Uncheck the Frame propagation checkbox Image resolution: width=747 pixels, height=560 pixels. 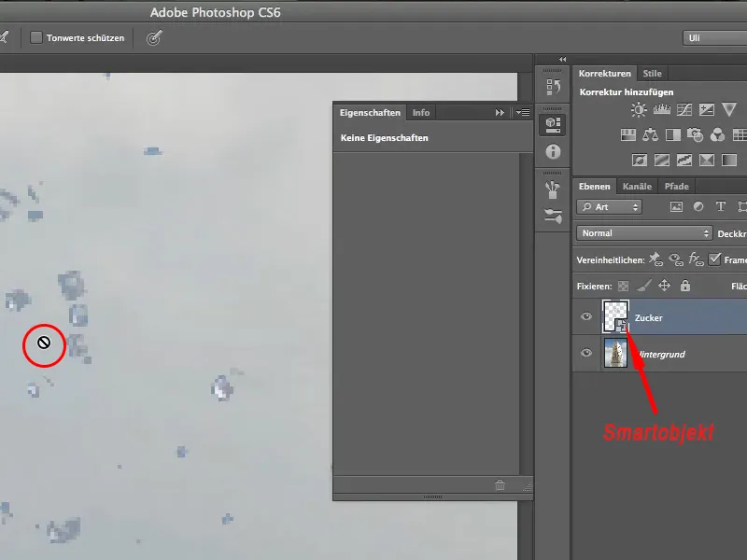[714, 259]
